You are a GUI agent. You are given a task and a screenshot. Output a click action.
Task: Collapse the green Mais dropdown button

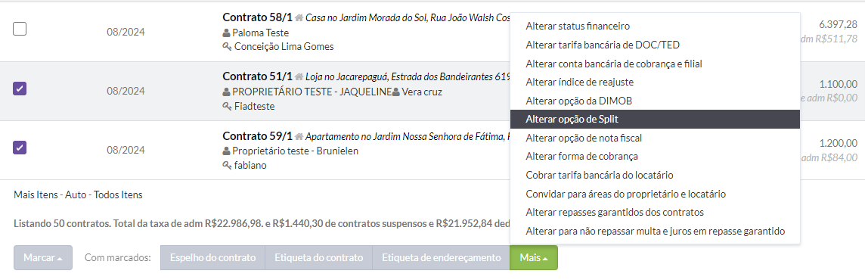point(534,258)
